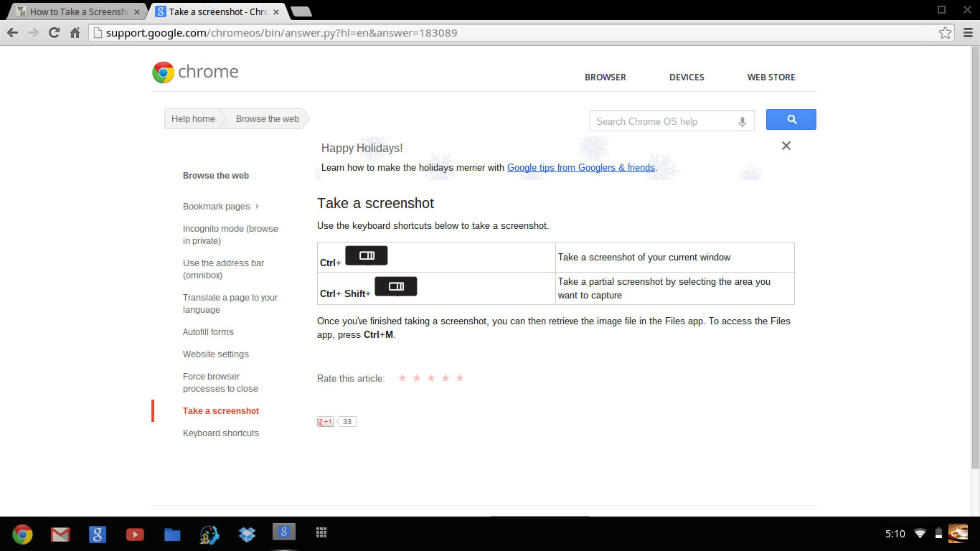The image size is (980, 551).
Task: Click the 'Take a screenshot' article heading
Action: coord(376,203)
